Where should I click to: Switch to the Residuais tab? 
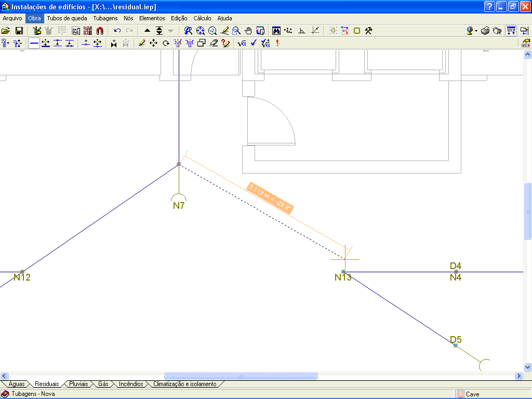point(47,384)
